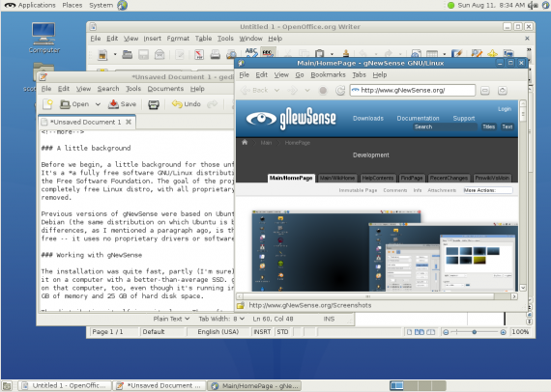Click the Documentation link on gNewSense page
This screenshot has height=392, width=551.
(x=418, y=118)
